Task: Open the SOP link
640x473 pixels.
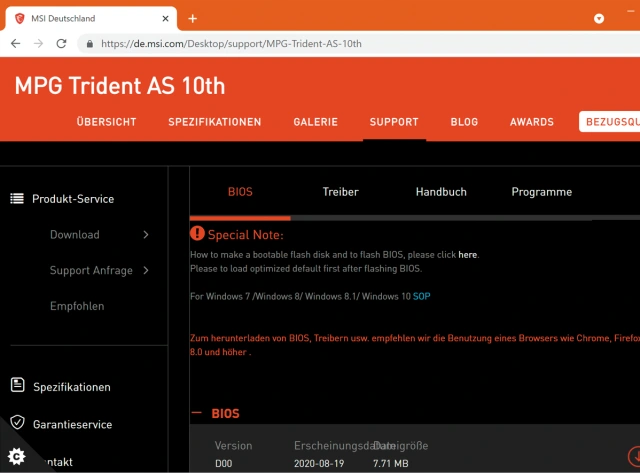Action: click(422, 297)
